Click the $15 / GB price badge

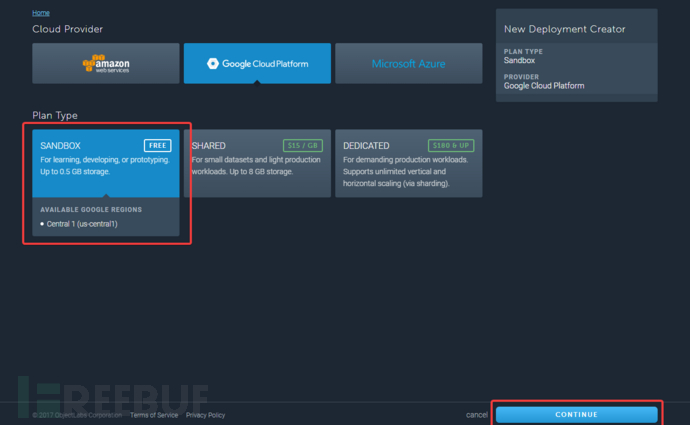tap(303, 146)
